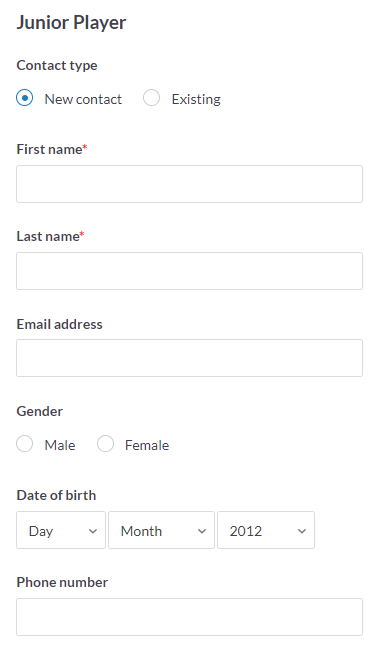The image size is (390, 649).
Task: Click the Phone number label
Action: (62, 582)
